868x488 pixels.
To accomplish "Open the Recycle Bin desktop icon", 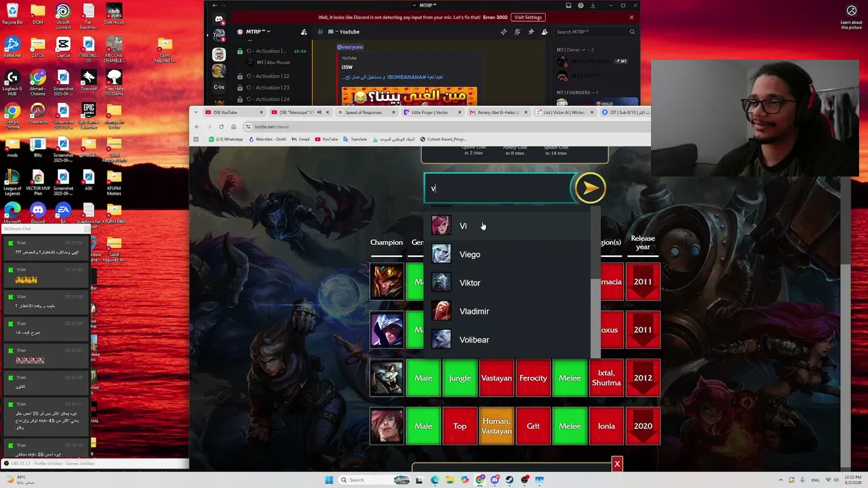I will coord(12,14).
